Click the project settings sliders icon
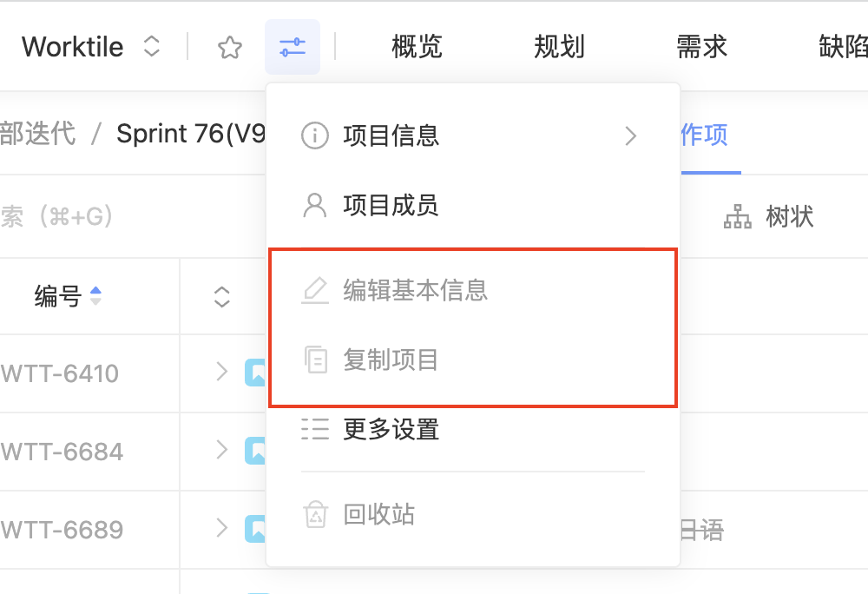The image size is (868, 594). 293,47
